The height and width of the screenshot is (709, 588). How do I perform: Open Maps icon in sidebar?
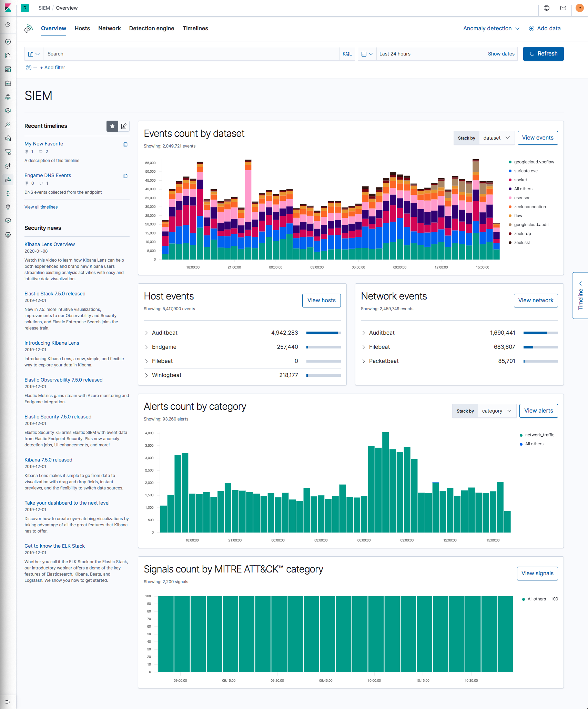point(8,97)
